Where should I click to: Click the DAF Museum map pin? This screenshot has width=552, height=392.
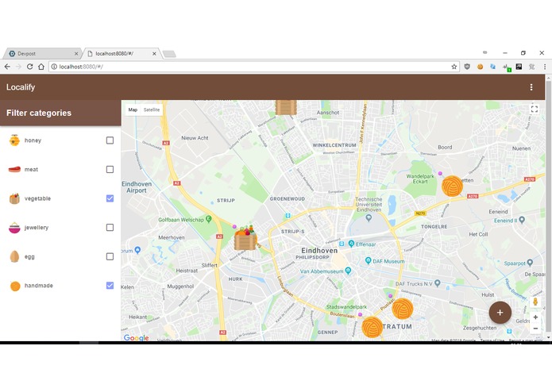[369, 260]
